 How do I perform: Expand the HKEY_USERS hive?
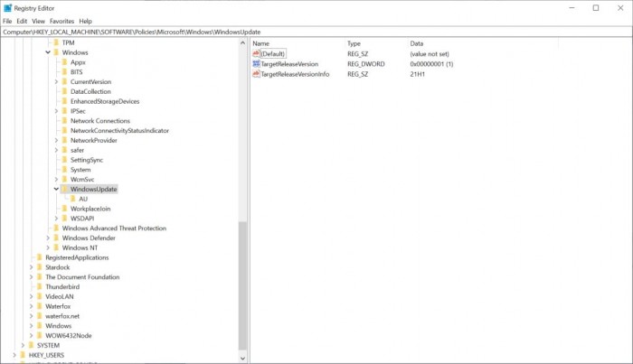[15, 355]
